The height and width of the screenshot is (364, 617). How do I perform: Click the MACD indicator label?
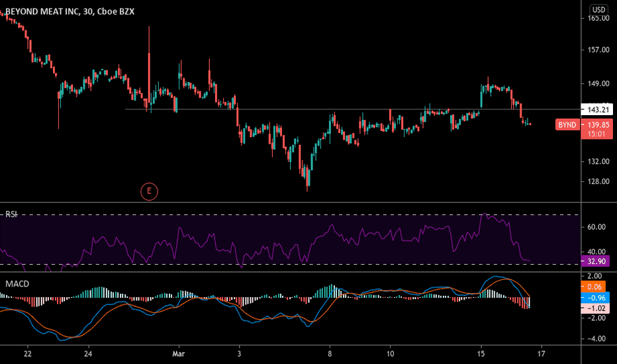coord(17,284)
